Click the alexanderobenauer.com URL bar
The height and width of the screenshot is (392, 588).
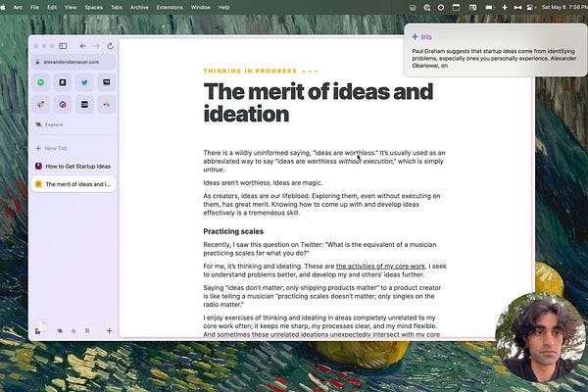pos(73,62)
